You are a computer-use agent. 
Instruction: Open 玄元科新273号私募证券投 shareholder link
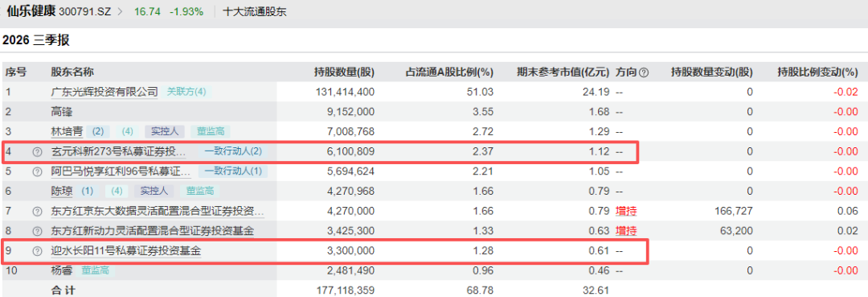click(x=118, y=151)
